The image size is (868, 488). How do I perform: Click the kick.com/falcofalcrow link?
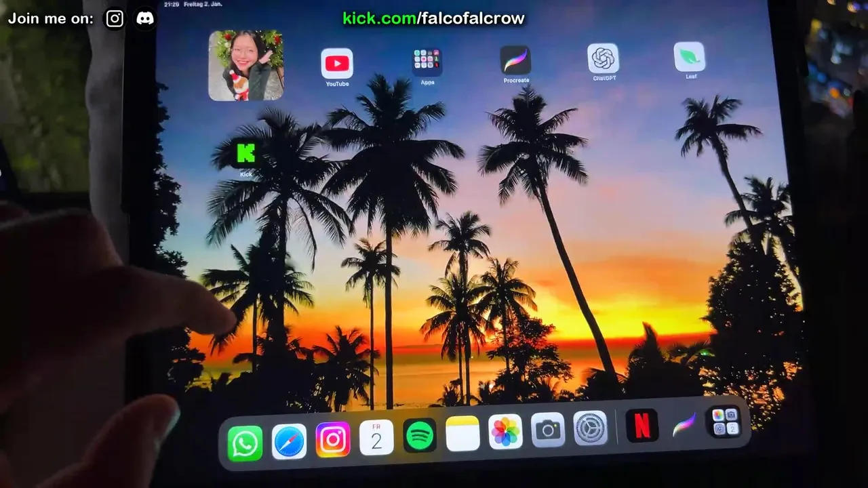[433, 18]
